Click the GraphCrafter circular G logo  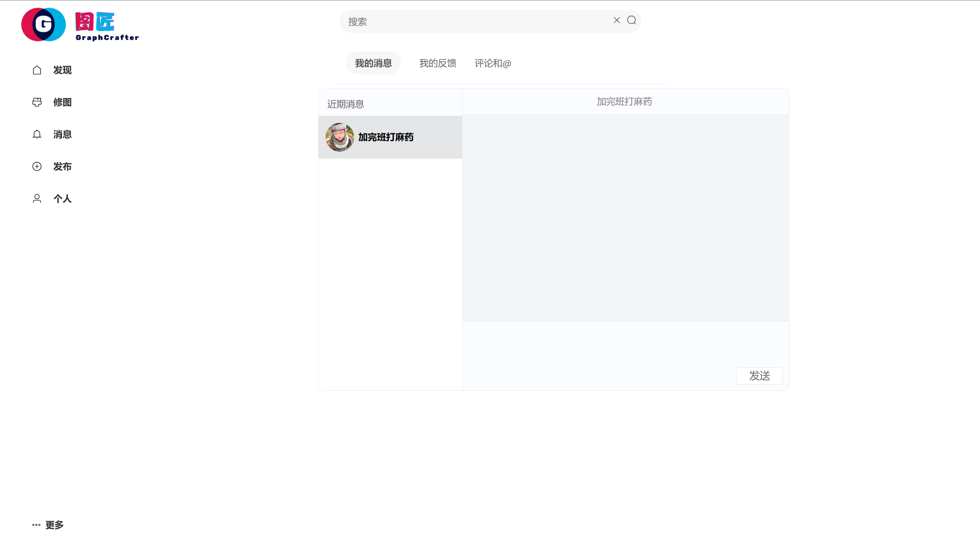43,25
